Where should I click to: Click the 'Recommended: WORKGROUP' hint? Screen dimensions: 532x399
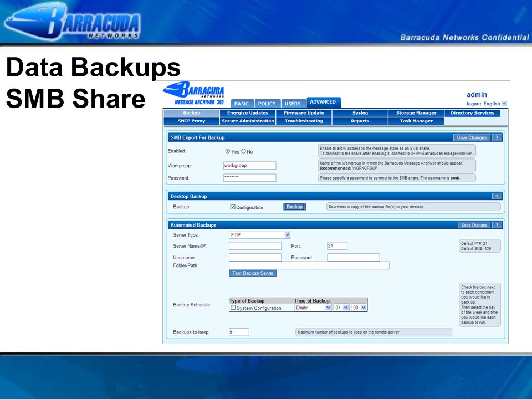tap(349, 168)
